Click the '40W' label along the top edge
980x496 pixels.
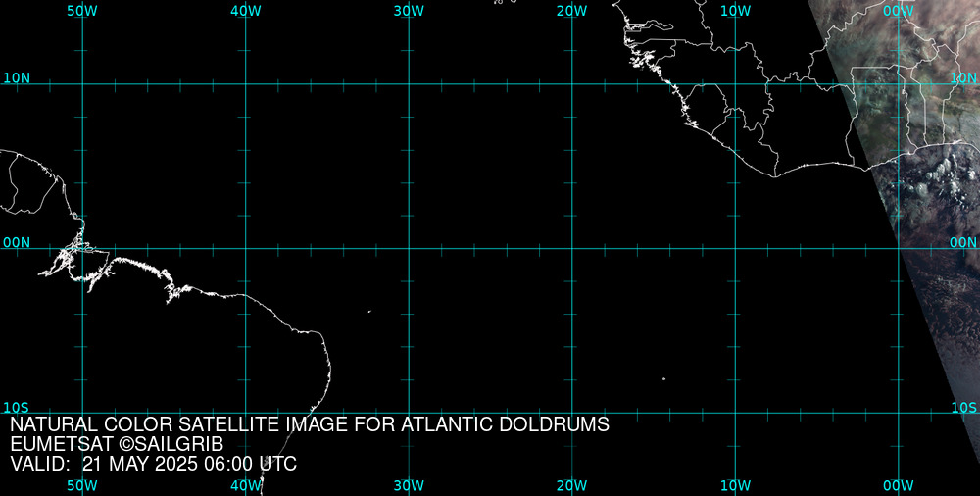coord(246,11)
